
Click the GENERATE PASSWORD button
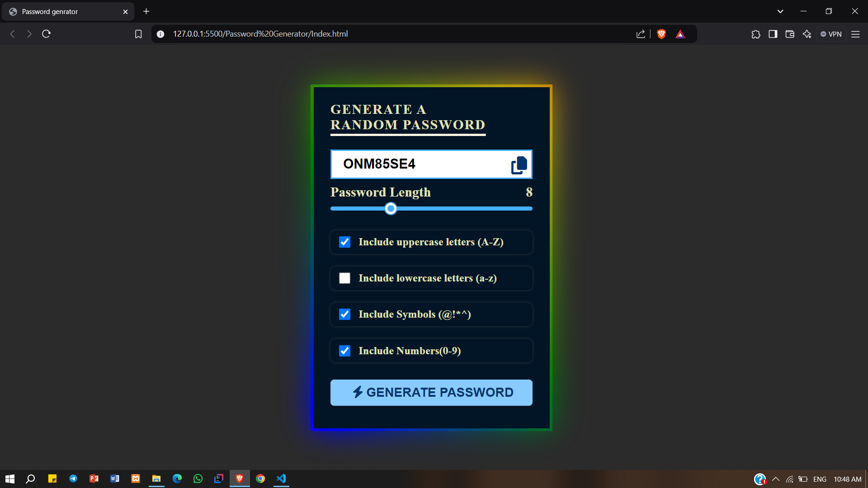pos(431,393)
